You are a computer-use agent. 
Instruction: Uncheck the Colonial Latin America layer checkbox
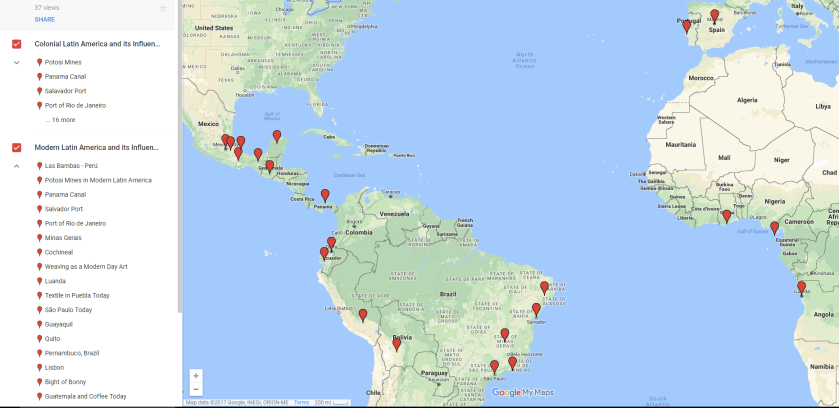pyautogui.click(x=17, y=44)
